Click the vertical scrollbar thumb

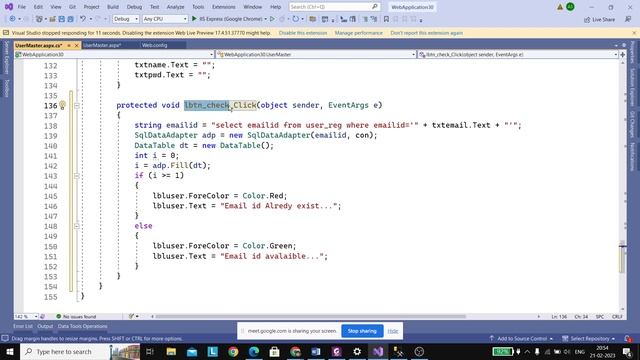click(622, 259)
